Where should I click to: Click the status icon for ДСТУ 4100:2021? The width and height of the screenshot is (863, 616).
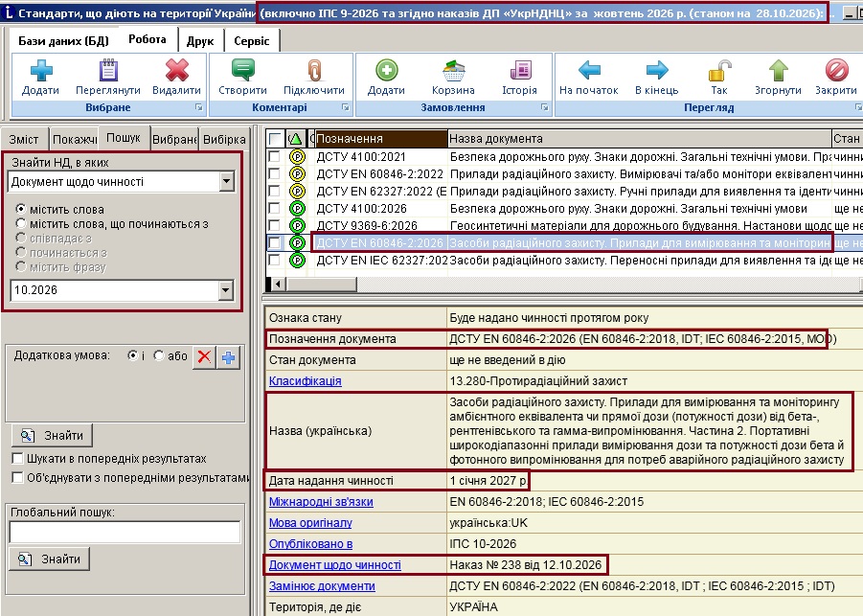click(x=297, y=157)
